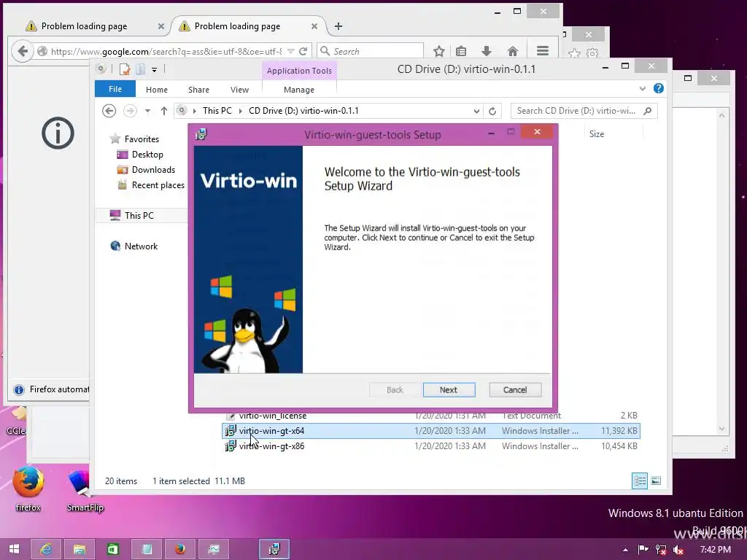Open Recent places in navigation pane
Viewport: 747px width, 560px height.
[158, 184]
